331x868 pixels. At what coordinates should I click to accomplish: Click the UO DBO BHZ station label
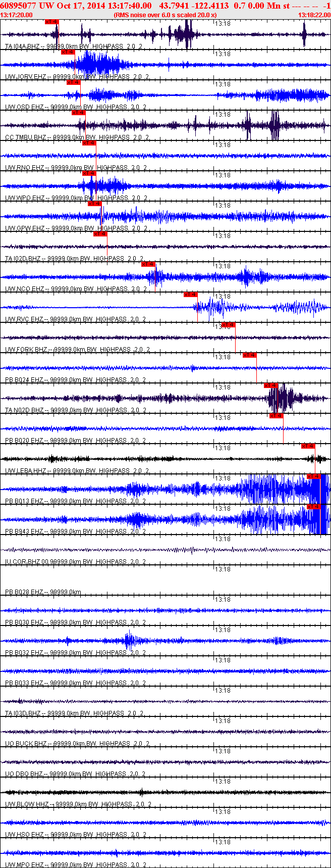click(x=76, y=774)
